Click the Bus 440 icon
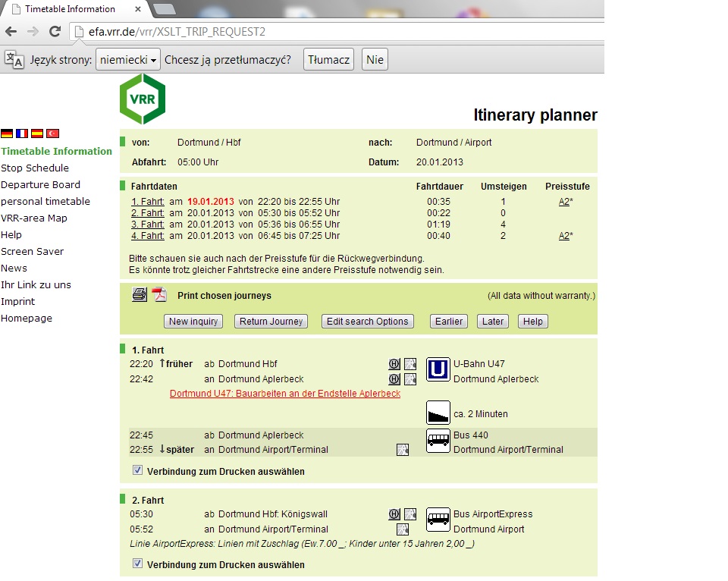Viewport: 728px width, 581px height. tap(438, 441)
